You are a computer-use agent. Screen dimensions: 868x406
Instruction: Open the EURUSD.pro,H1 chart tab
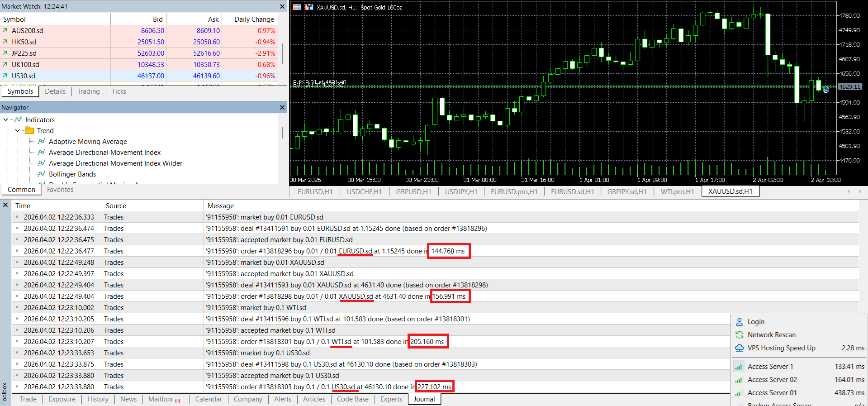[514, 191]
